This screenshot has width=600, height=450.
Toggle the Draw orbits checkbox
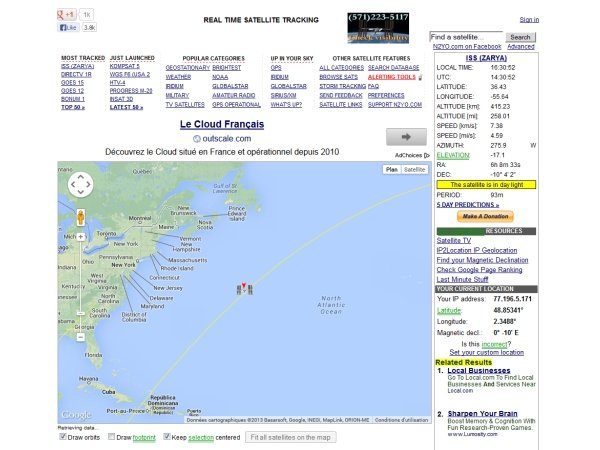(63, 436)
